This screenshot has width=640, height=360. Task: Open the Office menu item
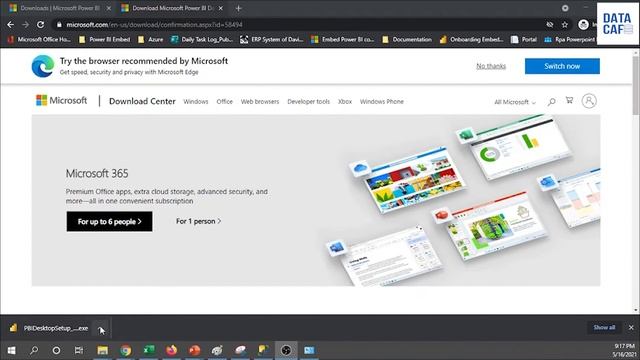click(224, 102)
